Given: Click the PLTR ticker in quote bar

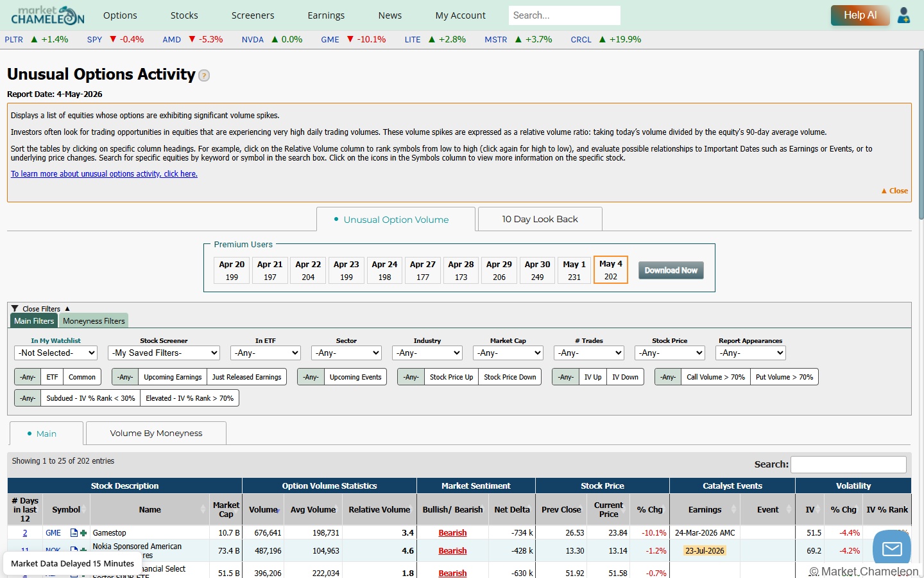Looking at the screenshot, I should 14,40.
